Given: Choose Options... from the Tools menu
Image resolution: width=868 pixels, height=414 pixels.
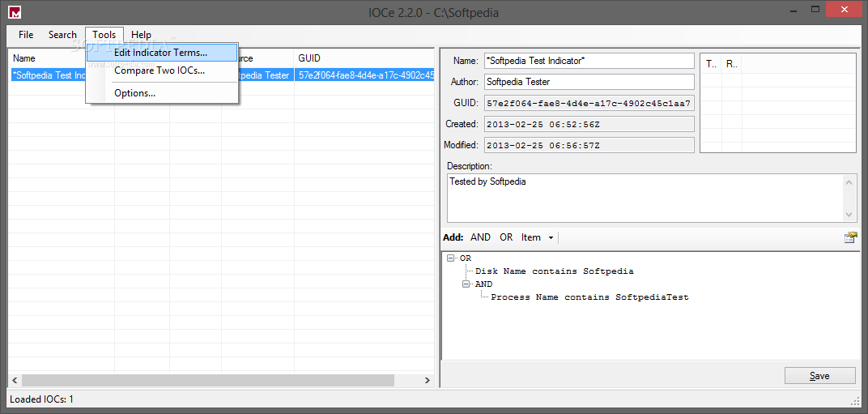Looking at the screenshot, I should (161, 93).
